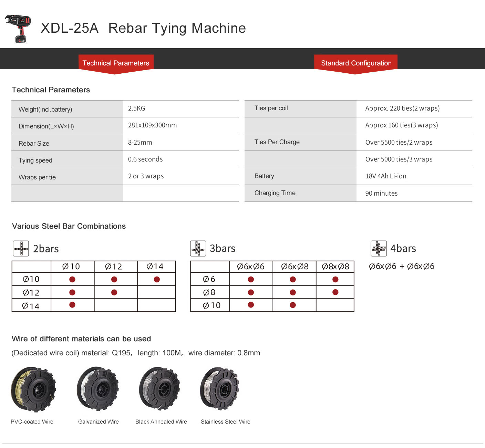485x448 pixels.
Task: Click the 'Tying speed' label
Action: [x=35, y=160]
